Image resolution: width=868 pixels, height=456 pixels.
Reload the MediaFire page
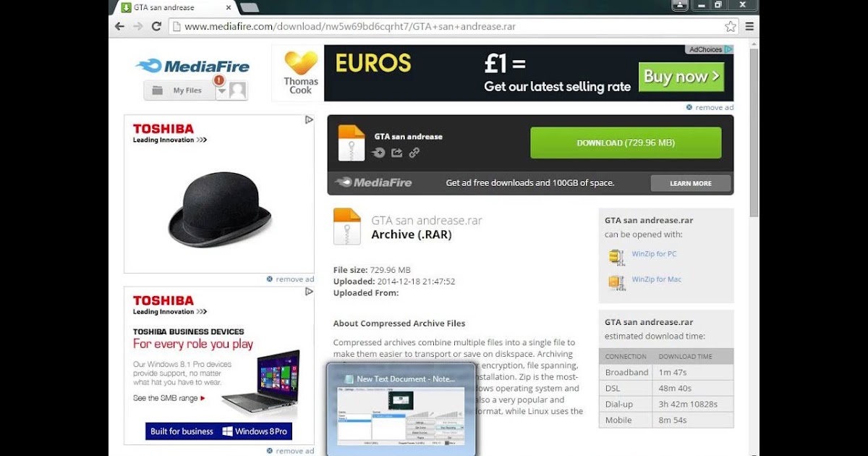[156, 26]
